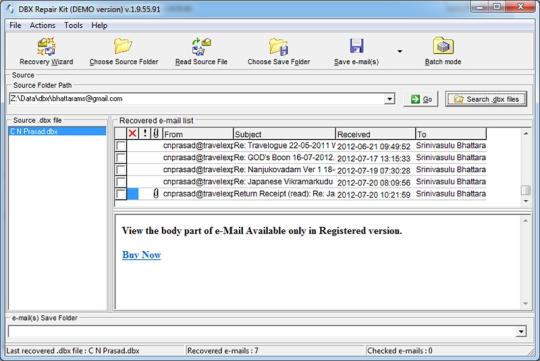Click paperclip on Return Receipt email row
Viewport: 540px width, 361px height.
(156, 194)
